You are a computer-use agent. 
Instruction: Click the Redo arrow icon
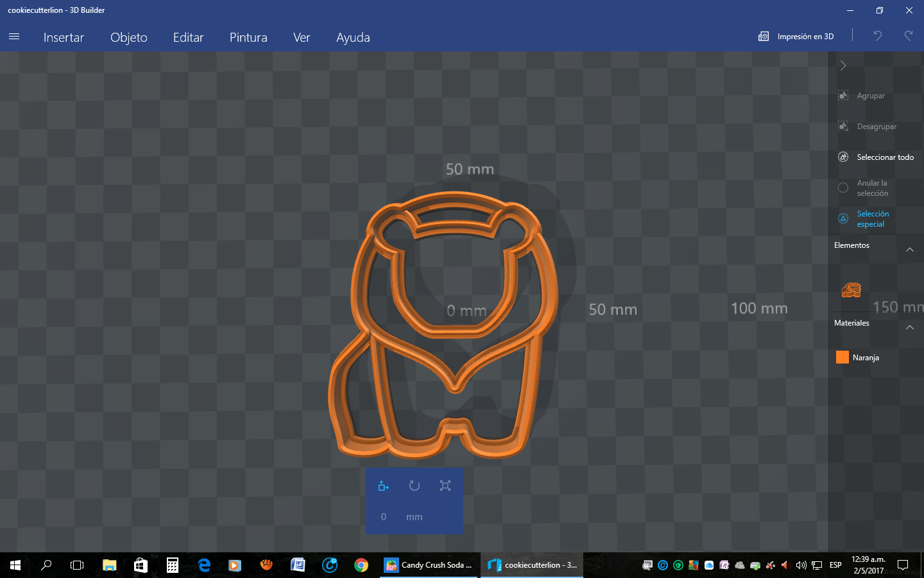(x=908, y=36)
